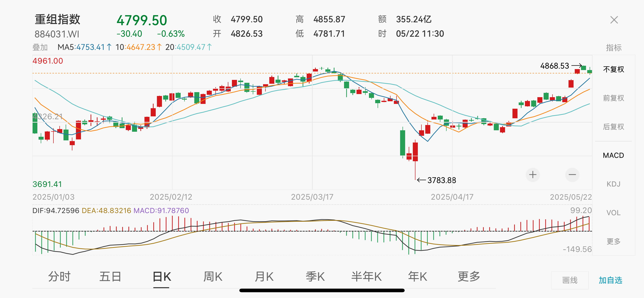
Task: Select 不复权 price adjustment option
Action: click(x=614, y=69)
